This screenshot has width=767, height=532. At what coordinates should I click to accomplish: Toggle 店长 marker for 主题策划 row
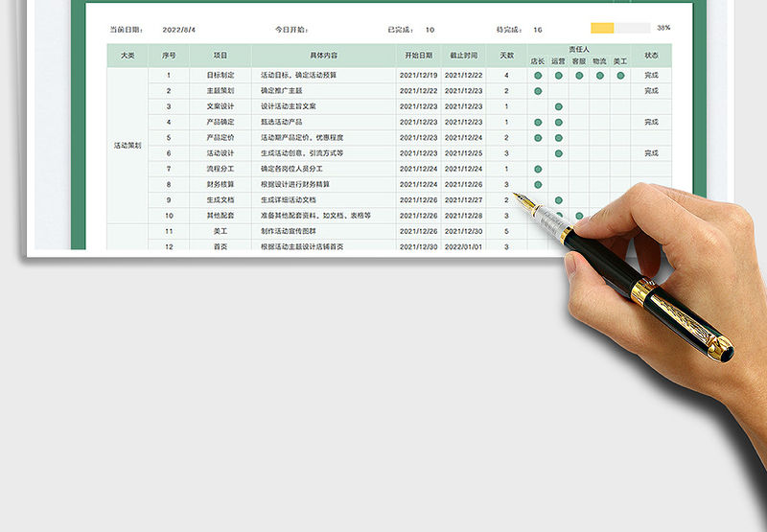[x=538, y=90]
